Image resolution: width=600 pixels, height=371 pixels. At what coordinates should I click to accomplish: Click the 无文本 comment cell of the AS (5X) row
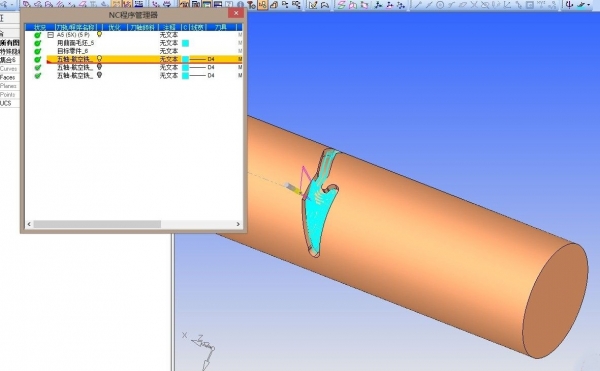point(169,35)
